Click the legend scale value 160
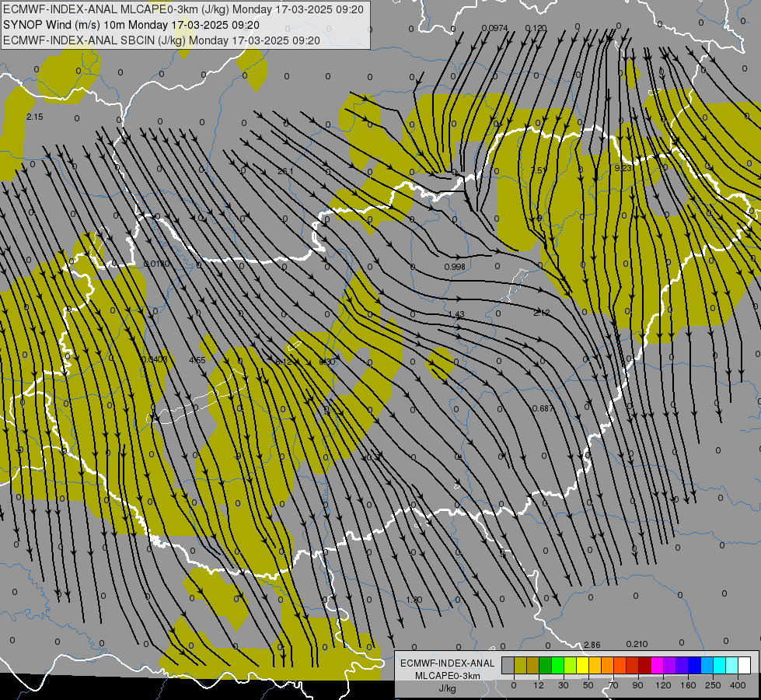Screen dimensions: 761x700 click(688, 685)
